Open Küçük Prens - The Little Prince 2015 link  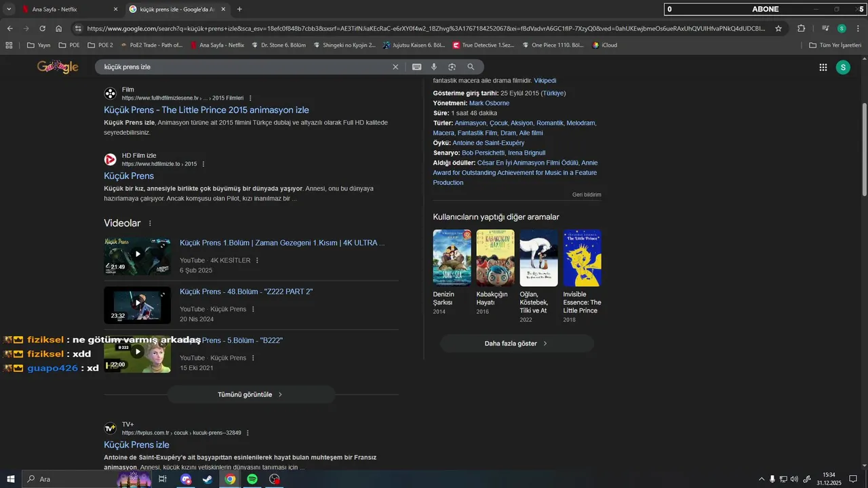(206, 110)
